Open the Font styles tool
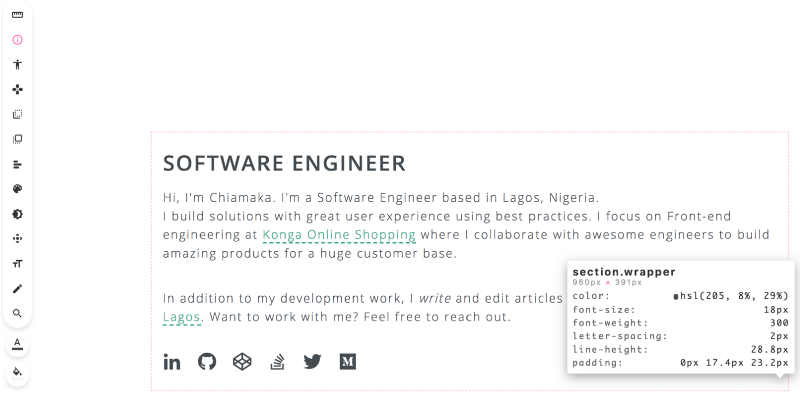This screenshot has width=800, height=396. pyautogui.click(x=17, y=263)
